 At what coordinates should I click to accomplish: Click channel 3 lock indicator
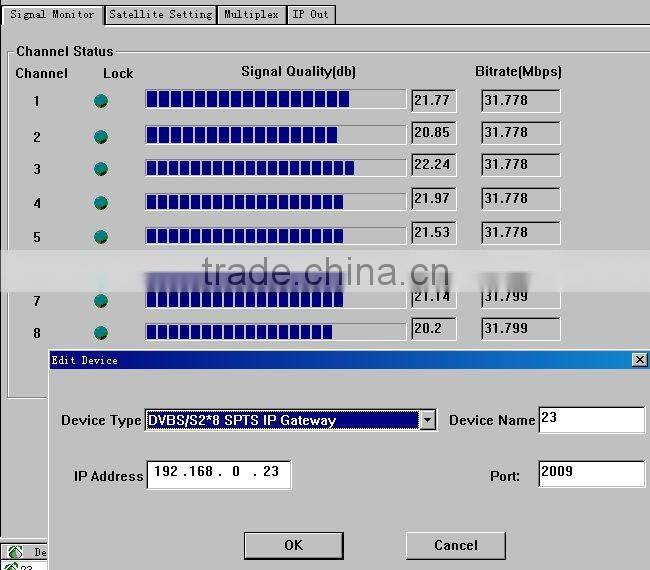[x=101, y=169]
